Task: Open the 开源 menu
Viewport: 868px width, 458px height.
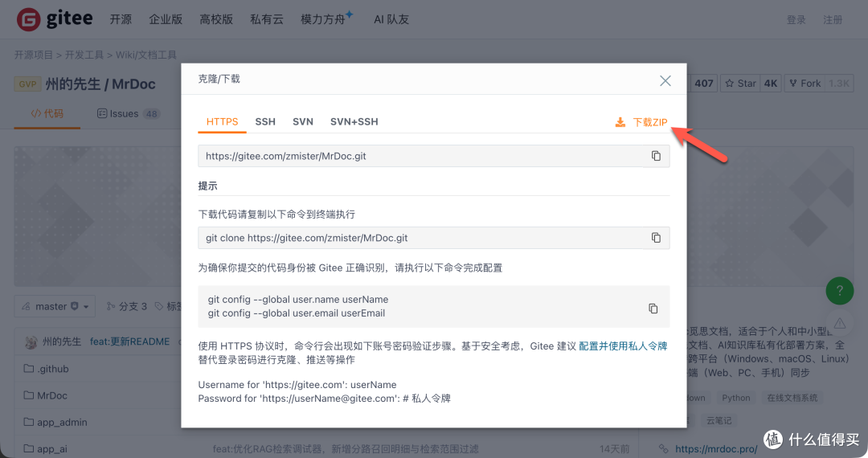Action: (x=121, y=19)
